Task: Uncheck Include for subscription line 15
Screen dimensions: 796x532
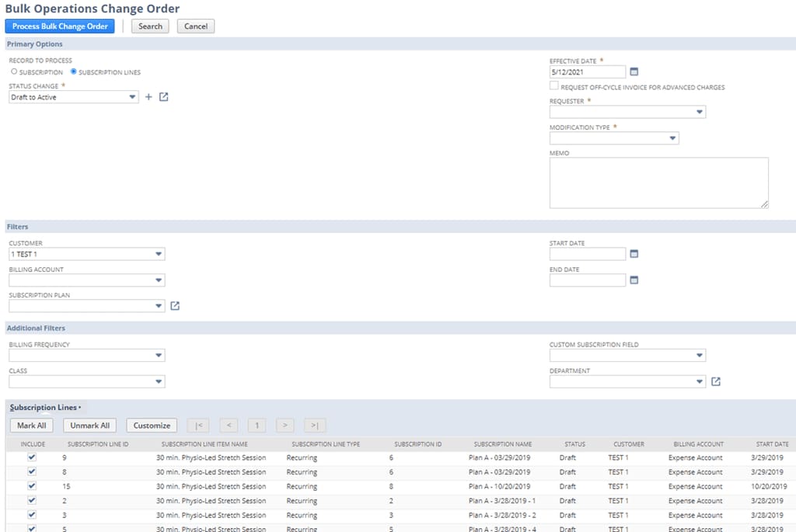Action: click(32, 486)
